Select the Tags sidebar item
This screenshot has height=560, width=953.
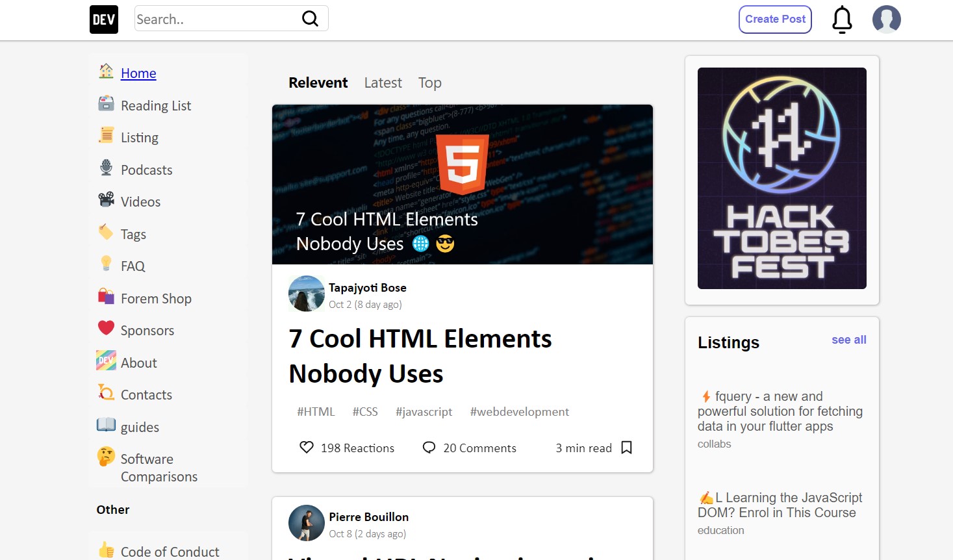[x=133, y=233]
